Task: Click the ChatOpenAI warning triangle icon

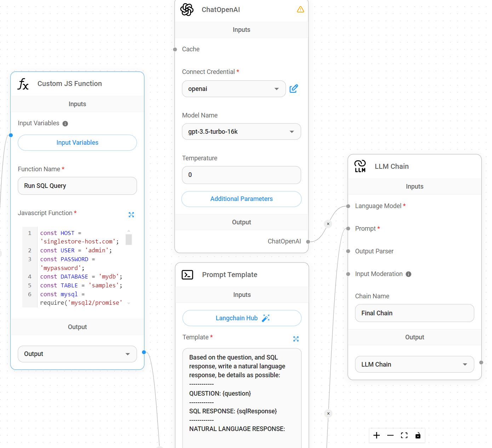Action: pyautogui.click(x=301, y=10)
